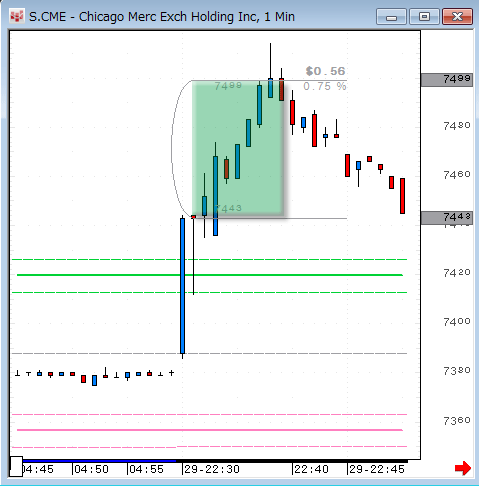Screen dimensions: 479x486
Task: Click the 0.75 % measurement label
Action: pos(324,86)
